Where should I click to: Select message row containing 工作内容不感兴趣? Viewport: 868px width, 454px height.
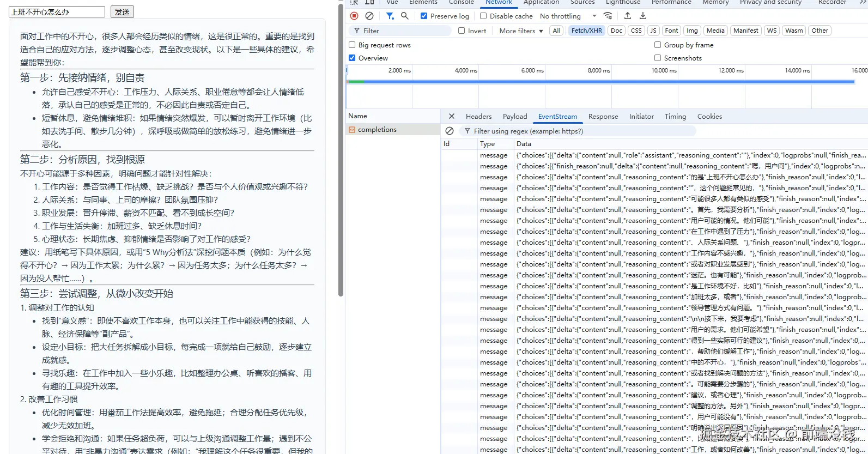(654, 253)
